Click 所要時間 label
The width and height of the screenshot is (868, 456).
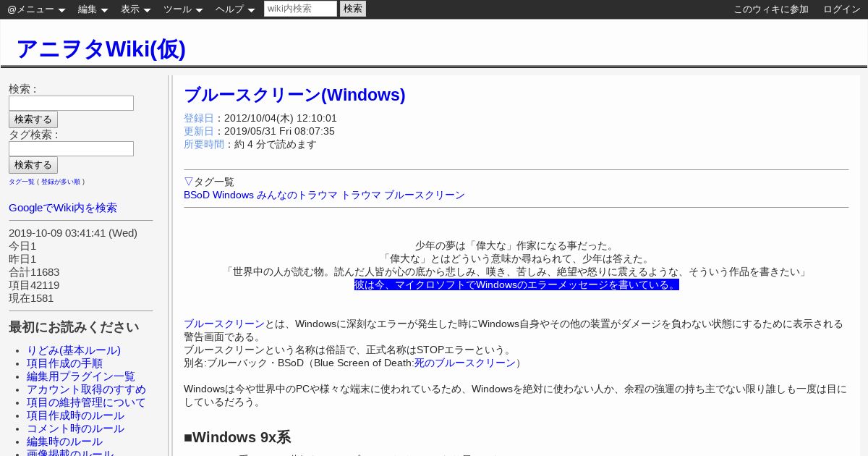[x=204, y=144]
